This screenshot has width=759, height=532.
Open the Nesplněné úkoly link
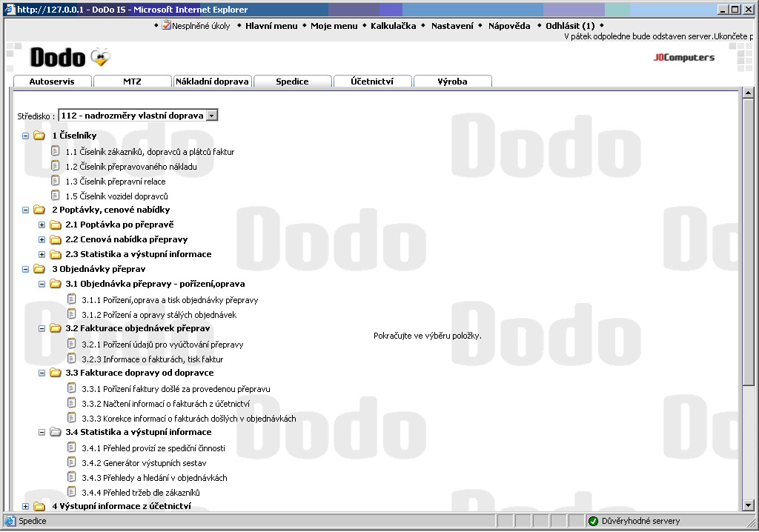point(201,26)
